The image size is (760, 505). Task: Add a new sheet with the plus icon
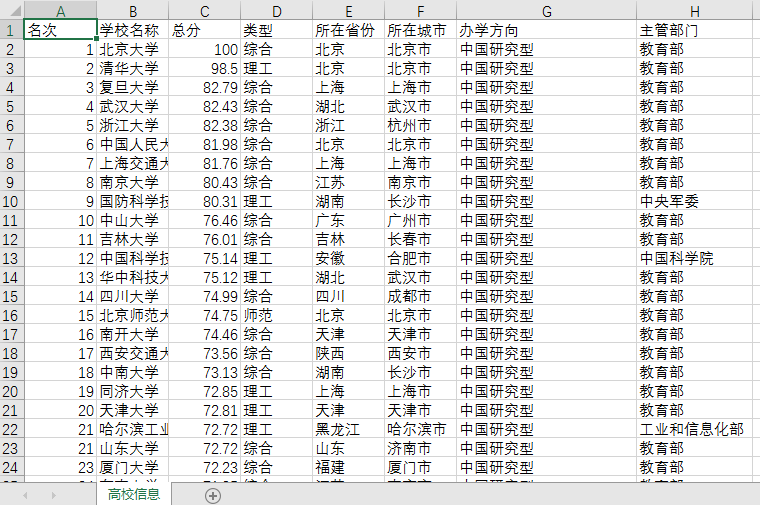tap(213, 495)
